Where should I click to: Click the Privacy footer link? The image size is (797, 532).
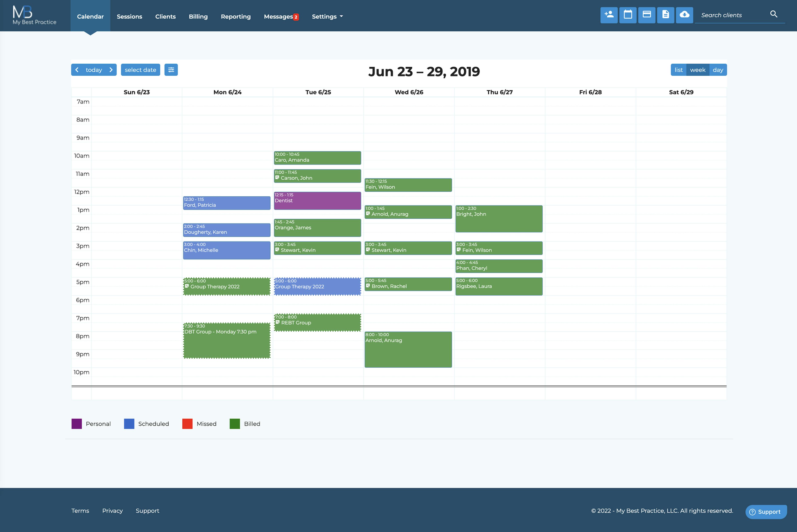[x=112, y=511]
